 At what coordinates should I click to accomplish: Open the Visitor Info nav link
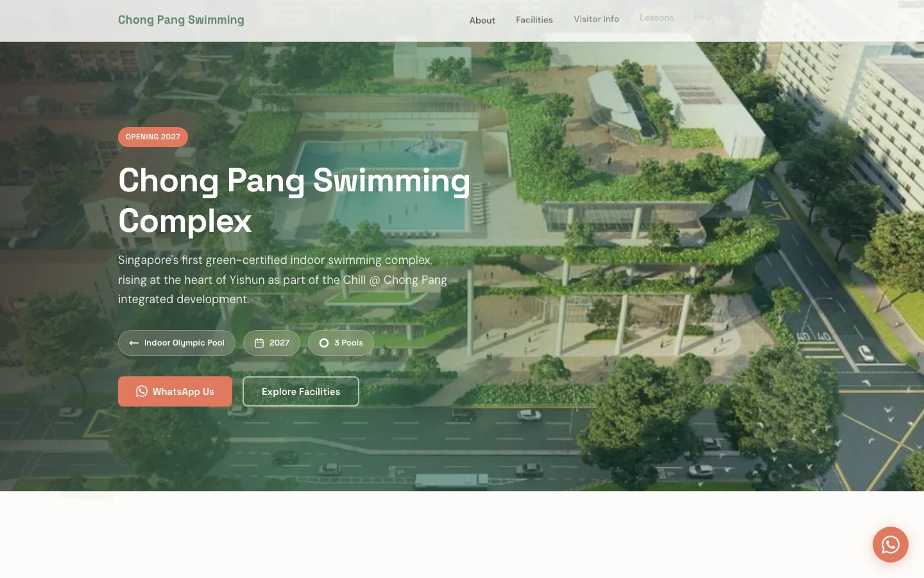(x=596, y=19)
